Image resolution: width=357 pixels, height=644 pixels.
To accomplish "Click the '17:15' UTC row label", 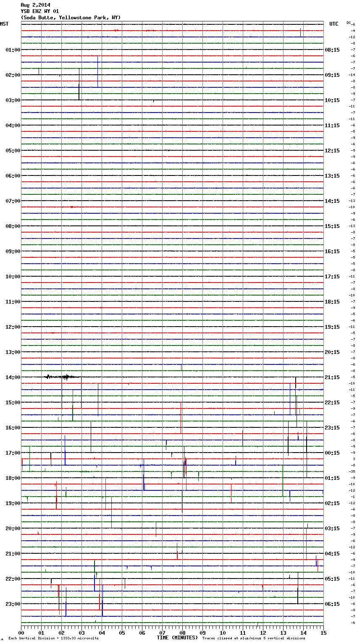I will (332, 277).
